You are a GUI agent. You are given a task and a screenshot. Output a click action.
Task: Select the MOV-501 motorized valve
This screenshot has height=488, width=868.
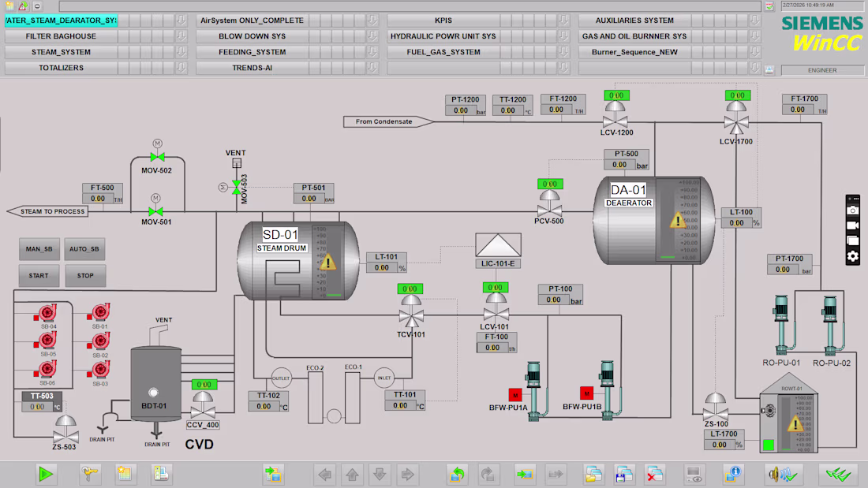155,211
